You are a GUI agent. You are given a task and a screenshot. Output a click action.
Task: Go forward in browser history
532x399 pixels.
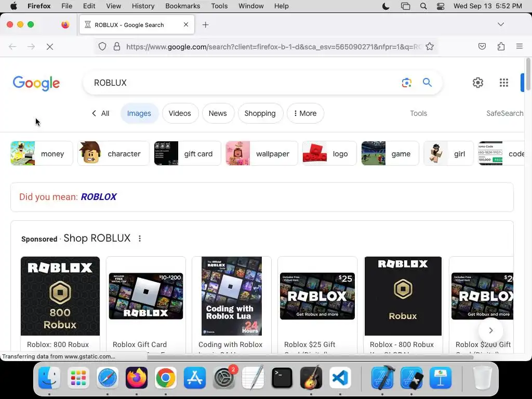click(31, 46)
